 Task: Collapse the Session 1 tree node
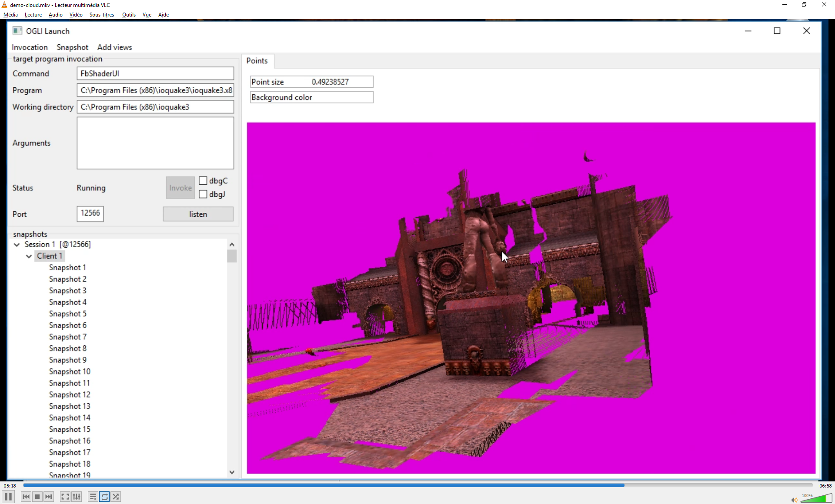(17, 245)
